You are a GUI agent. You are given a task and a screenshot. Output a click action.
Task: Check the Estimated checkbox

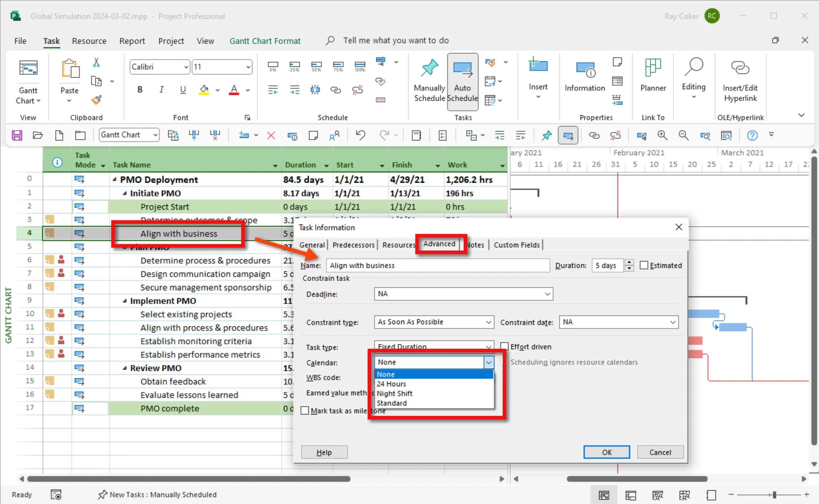(644, 265)
